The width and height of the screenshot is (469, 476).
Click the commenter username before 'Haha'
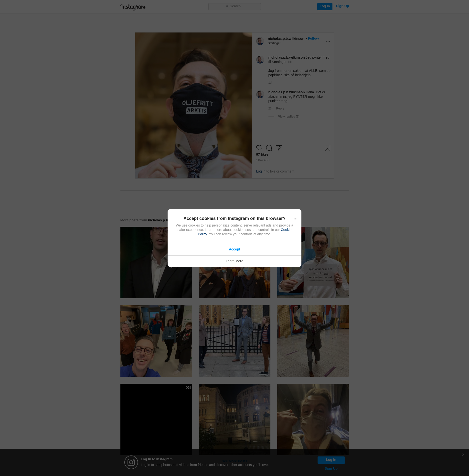(286, 92)
